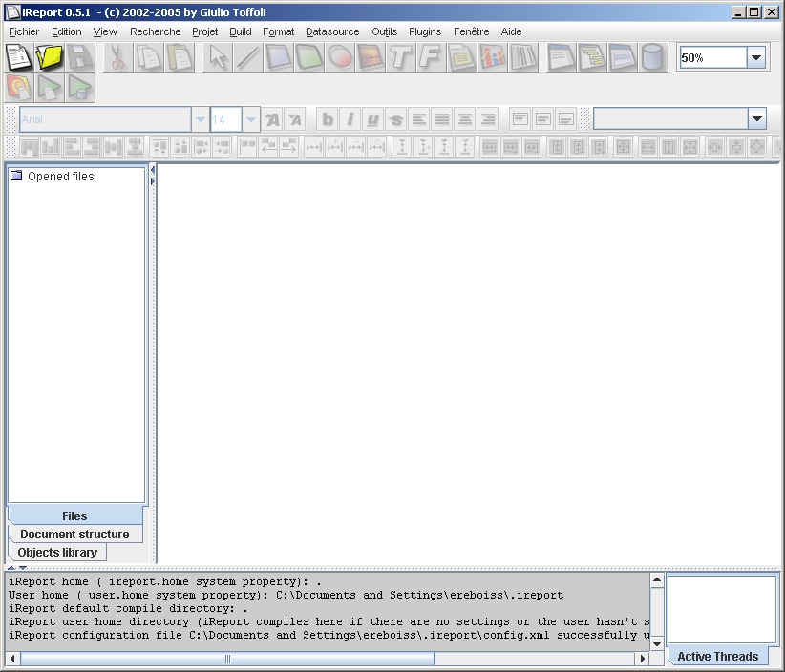
Task: Select the Text Field F tool
Action: pos(431,57)
